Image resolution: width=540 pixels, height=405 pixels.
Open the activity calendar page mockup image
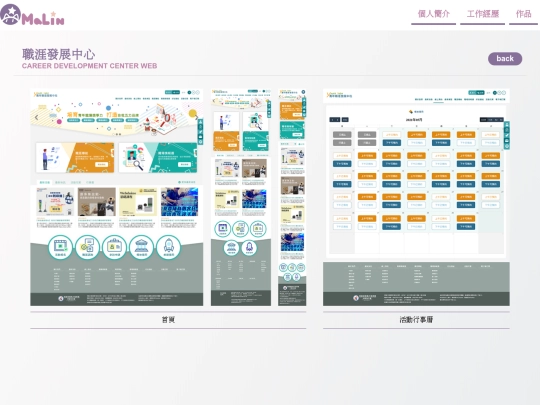416,197
